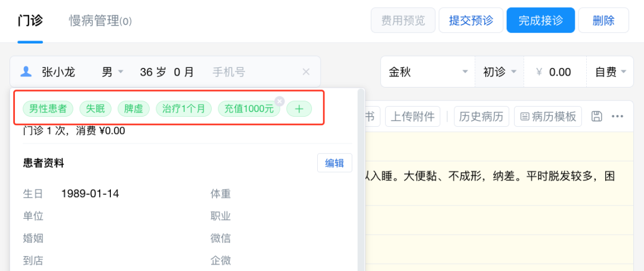Open more options ellipsis menu

click(x=617, y=116)
